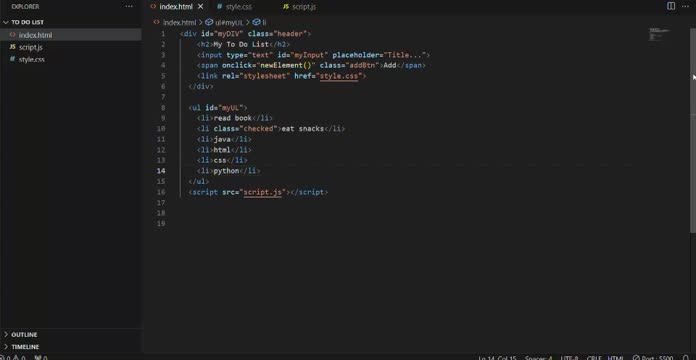
Task: Click errors and warnings status indicator
Action: 13,357
